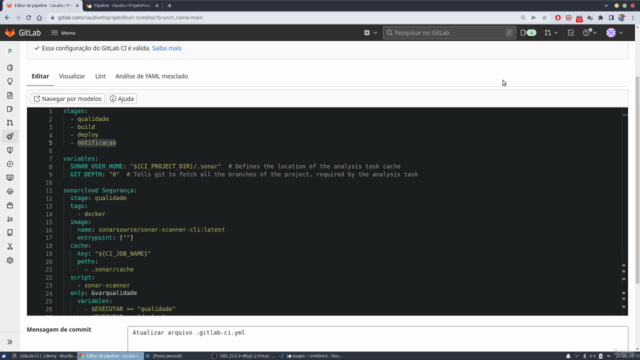Open Análise de YAML mesclado tab
This screenshot has height=360, width=640.
151,76
